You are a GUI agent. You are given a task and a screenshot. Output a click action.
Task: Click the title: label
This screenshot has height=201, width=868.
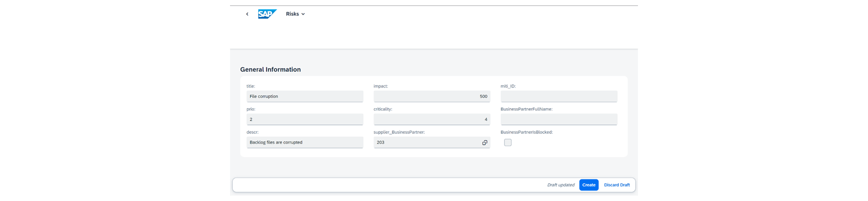251,86
